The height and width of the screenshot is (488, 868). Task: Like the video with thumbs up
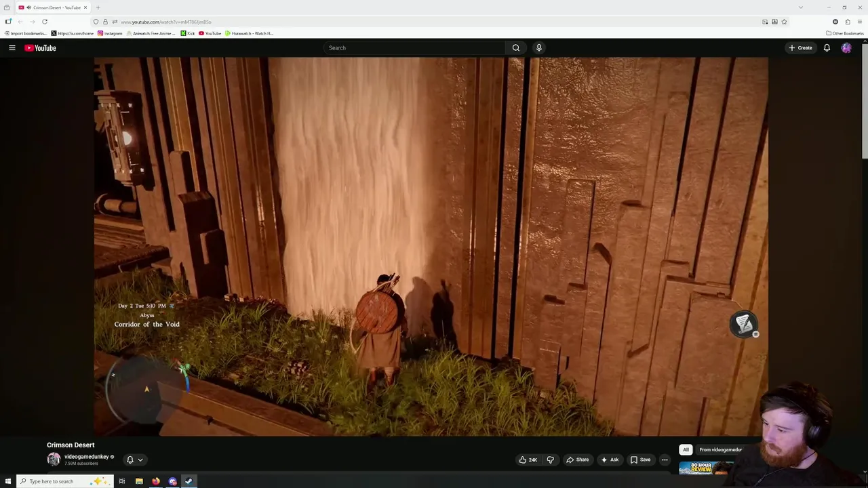pyautogui.click(x=528, y=460)
